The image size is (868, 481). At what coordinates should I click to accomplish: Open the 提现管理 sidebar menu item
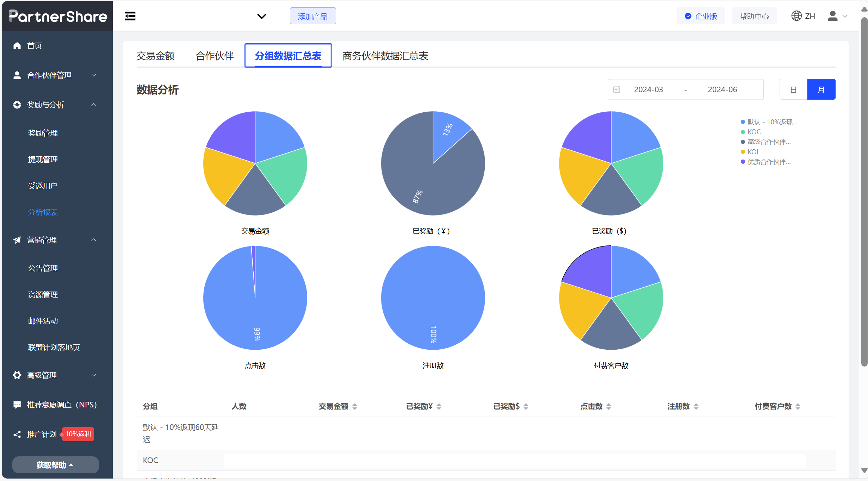pyautogui.click(x=43, y=159)
